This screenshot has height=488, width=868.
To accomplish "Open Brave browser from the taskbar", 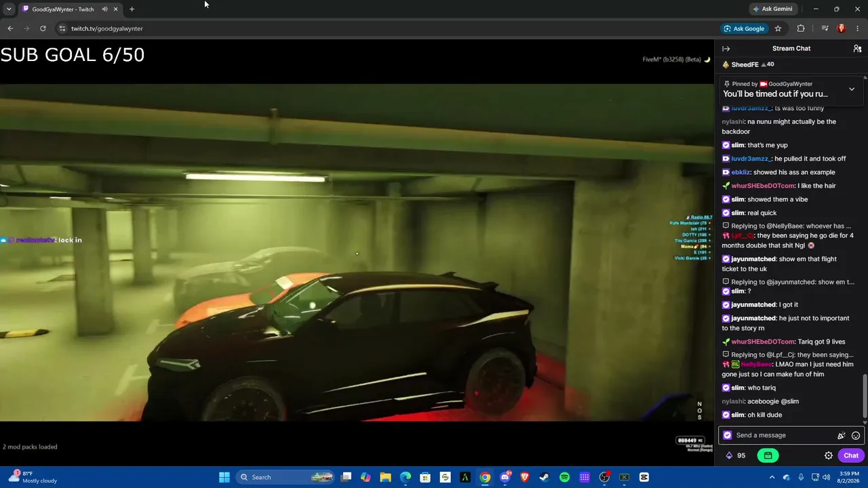I will (524, 477).
